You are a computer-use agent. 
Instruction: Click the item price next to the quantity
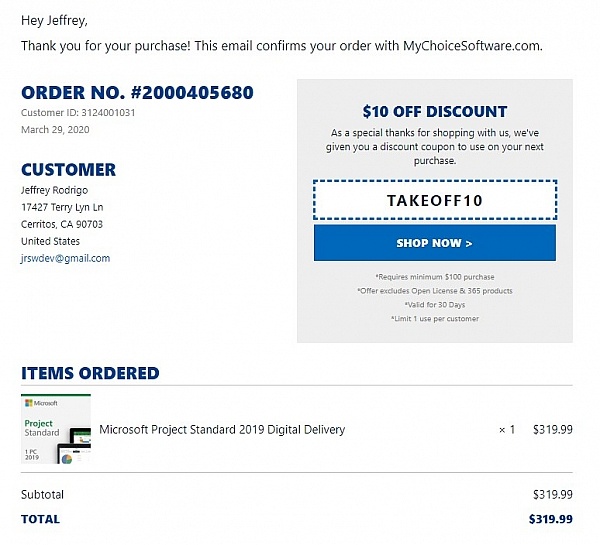point(552,430)
